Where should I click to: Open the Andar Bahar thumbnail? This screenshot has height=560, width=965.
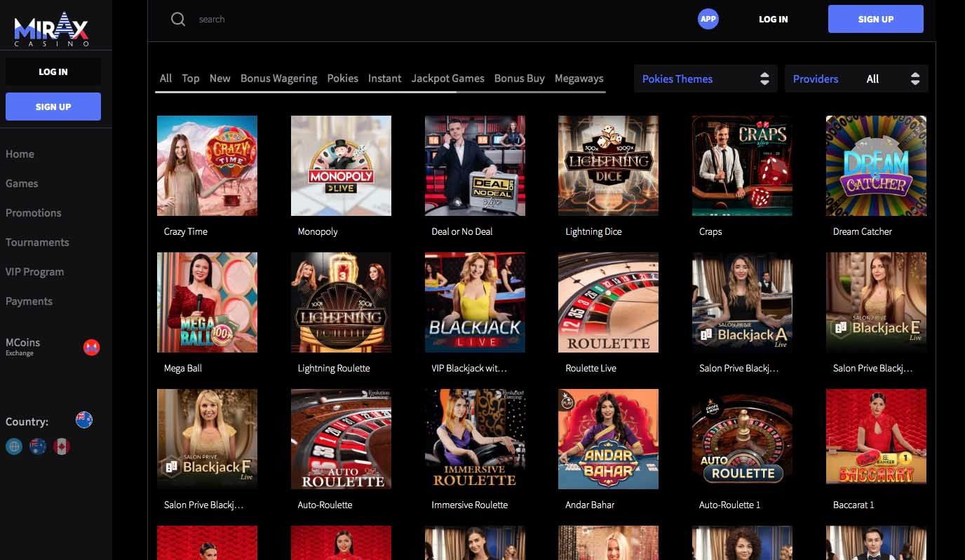608,439
